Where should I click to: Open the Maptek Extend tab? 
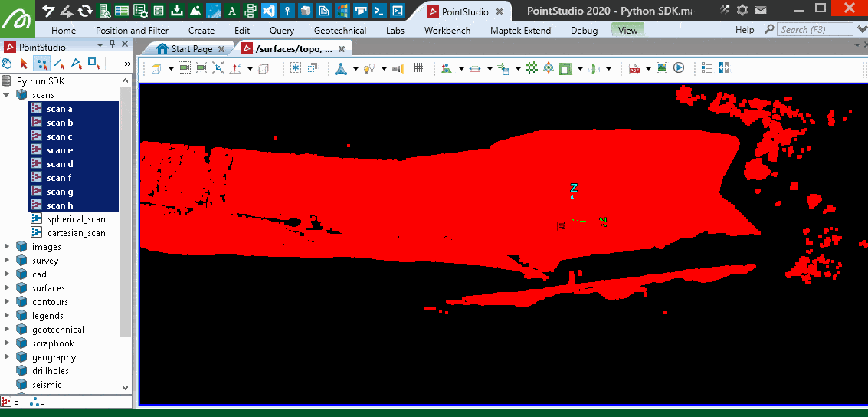[x=521, y=31]
